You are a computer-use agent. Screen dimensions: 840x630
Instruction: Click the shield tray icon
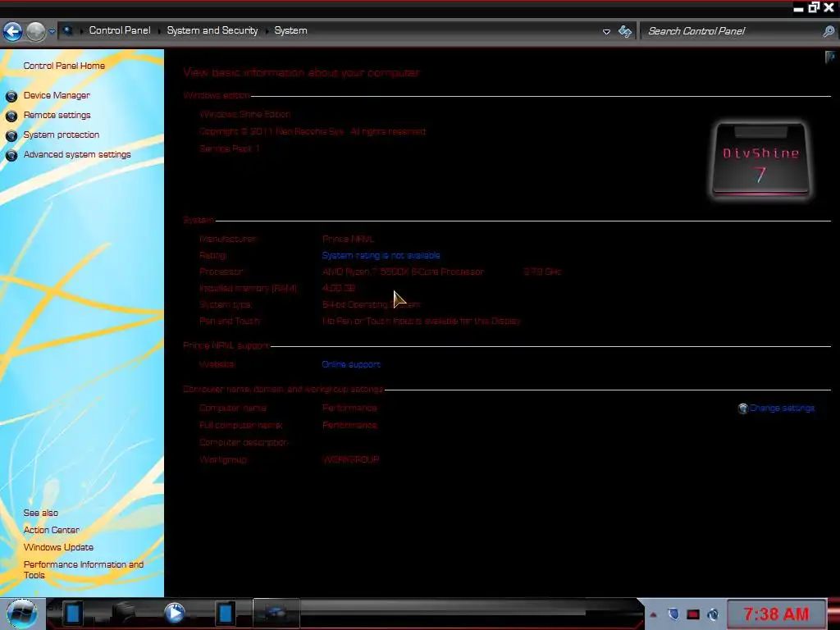point(673,614)
